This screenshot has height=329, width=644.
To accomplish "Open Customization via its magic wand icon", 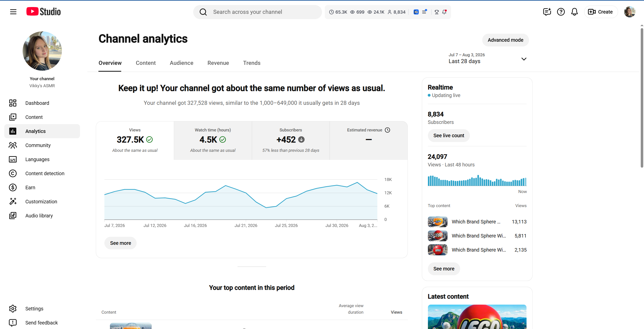I will tap(13, 202).
